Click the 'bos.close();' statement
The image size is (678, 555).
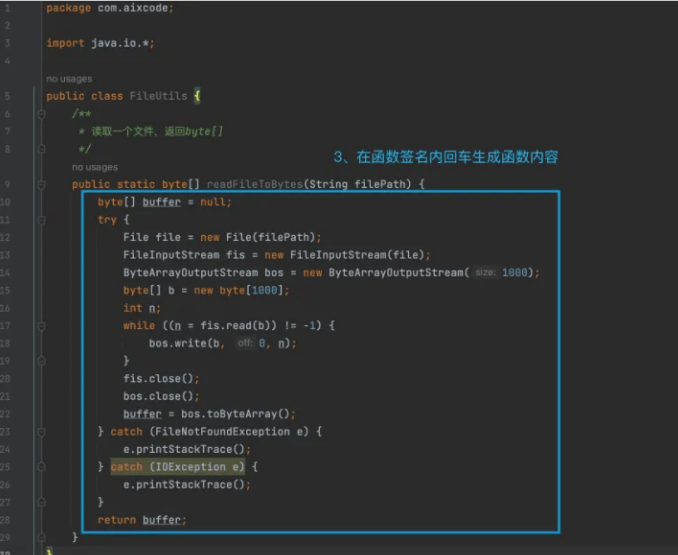click(x=161, y=396)
